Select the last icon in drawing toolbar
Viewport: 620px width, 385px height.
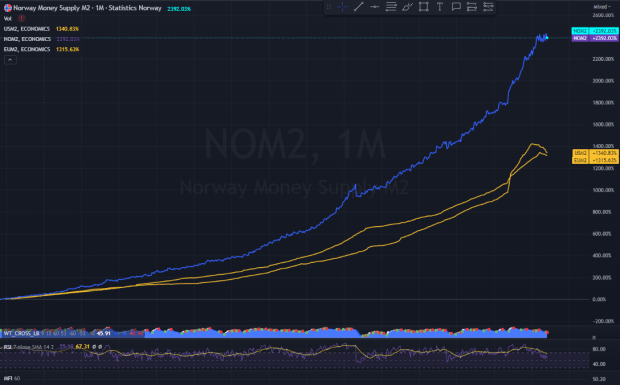pos(488,7)
